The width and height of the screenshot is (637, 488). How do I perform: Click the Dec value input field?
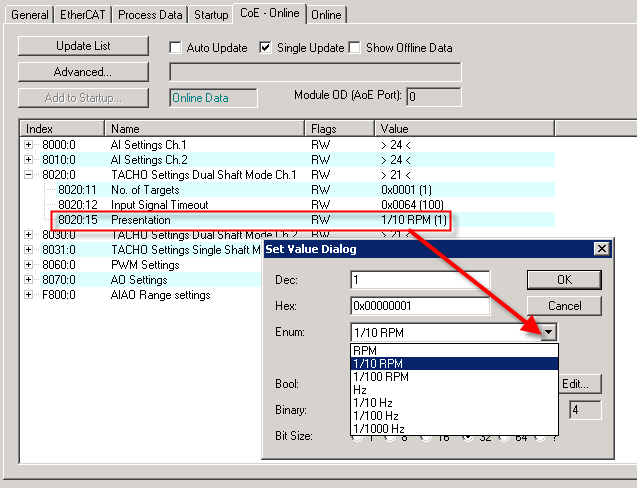tap(420, 280)
